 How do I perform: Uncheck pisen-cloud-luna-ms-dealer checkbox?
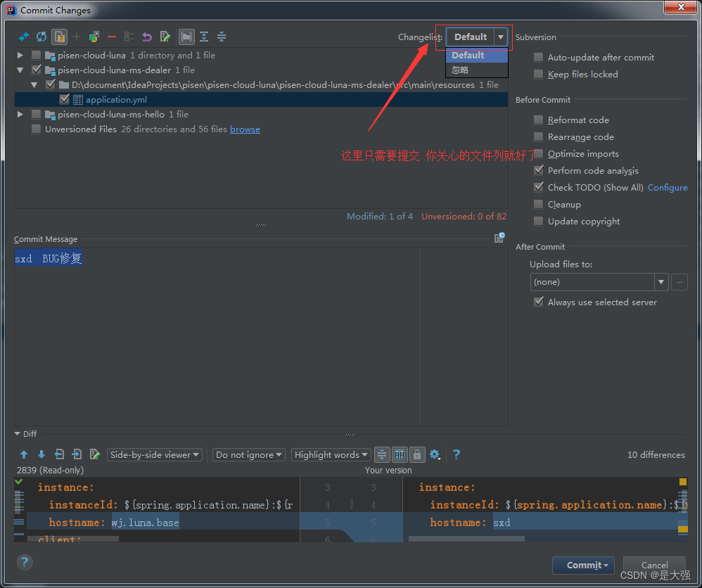click(x=37, y=70)
